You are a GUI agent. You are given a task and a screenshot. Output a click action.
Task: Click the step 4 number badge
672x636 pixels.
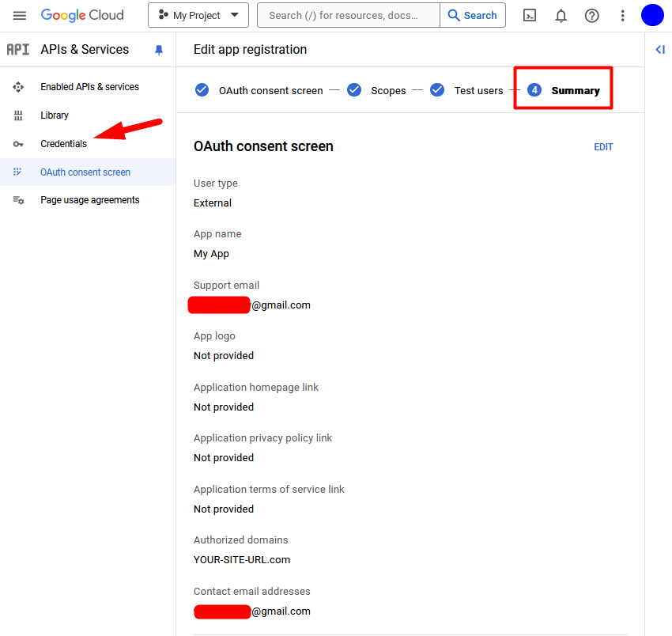pyautogui.click(x=534, y=90)
